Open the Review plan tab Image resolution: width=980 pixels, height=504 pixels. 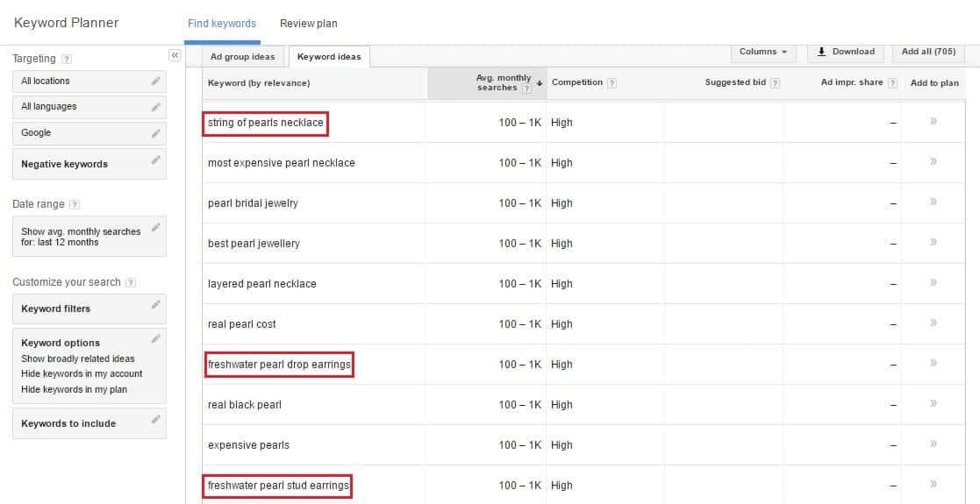pyautogui.click(x=309, y=24)
